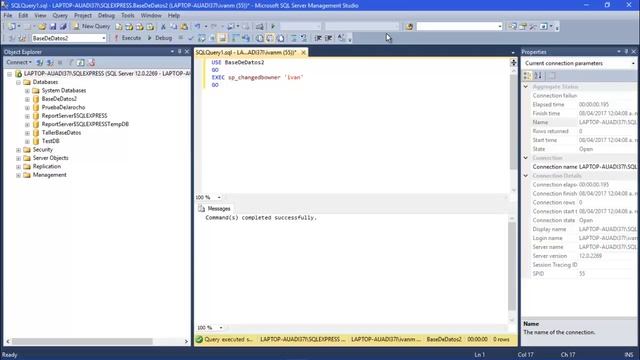Collapse the LAPTOP-AUADI37I\SQLEXPRESS server node
Image resolution: width=640 pixels, height=360 pixels.
pyautogui.click(x=9, y=74)
